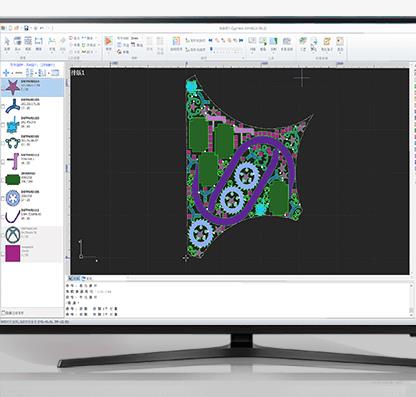Click the colorful layout report icon in ribbon

[176, 41]
